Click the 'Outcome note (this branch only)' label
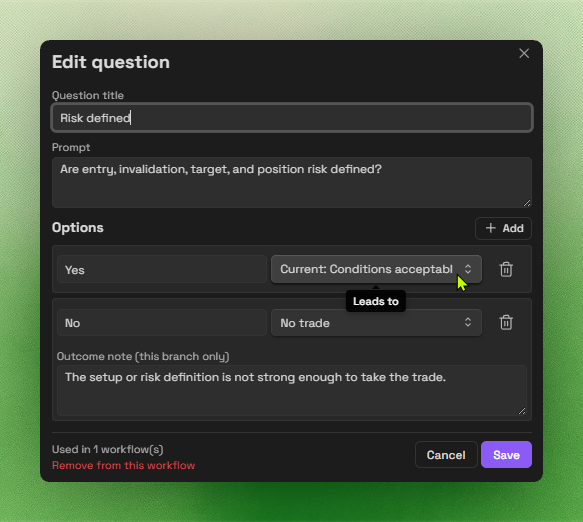The width and height of the screenshot is (583, 522). pos(143,357)
